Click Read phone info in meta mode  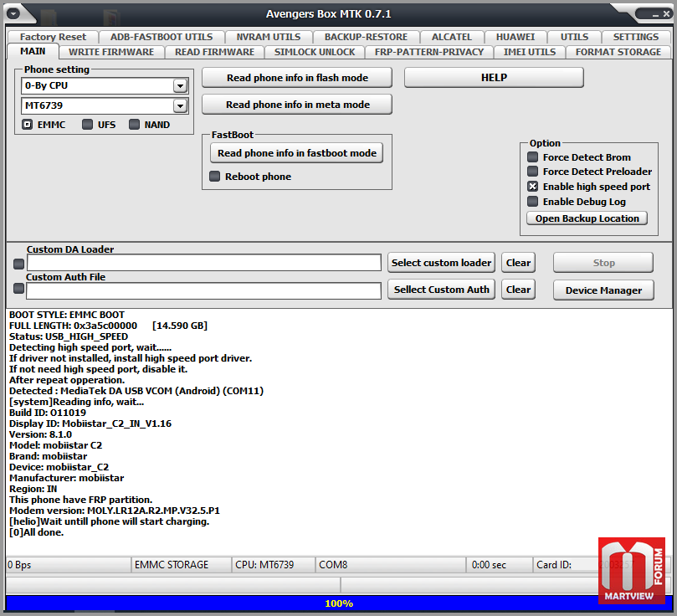[x=297, y=105]
